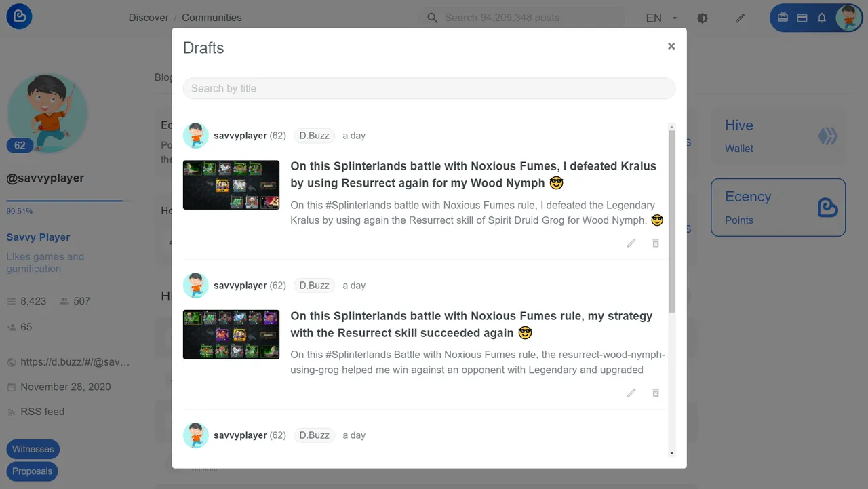Click the reputation badge 62 on profile avatar
This screenshot has width=868, height=489.
coord(20,145)
